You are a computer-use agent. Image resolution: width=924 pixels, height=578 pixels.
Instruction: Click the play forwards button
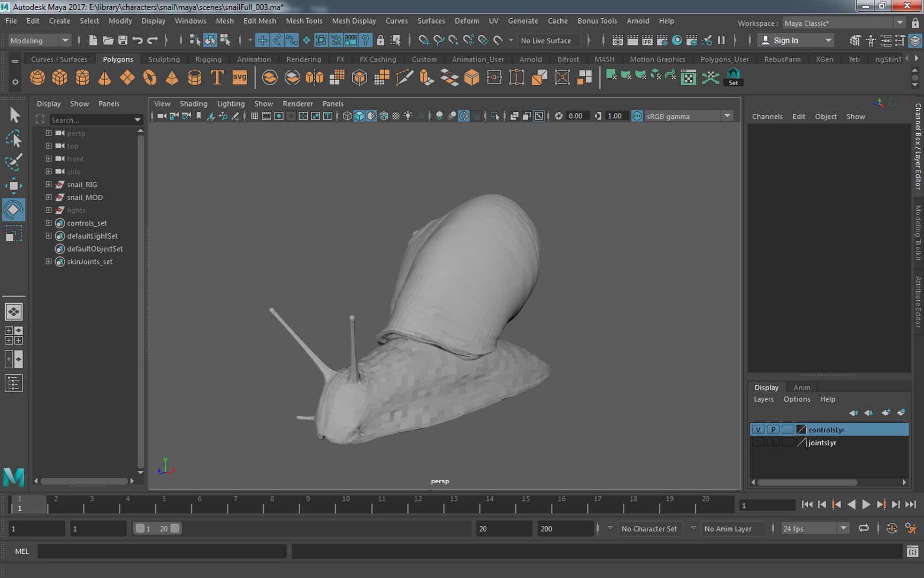click(866, 505)
